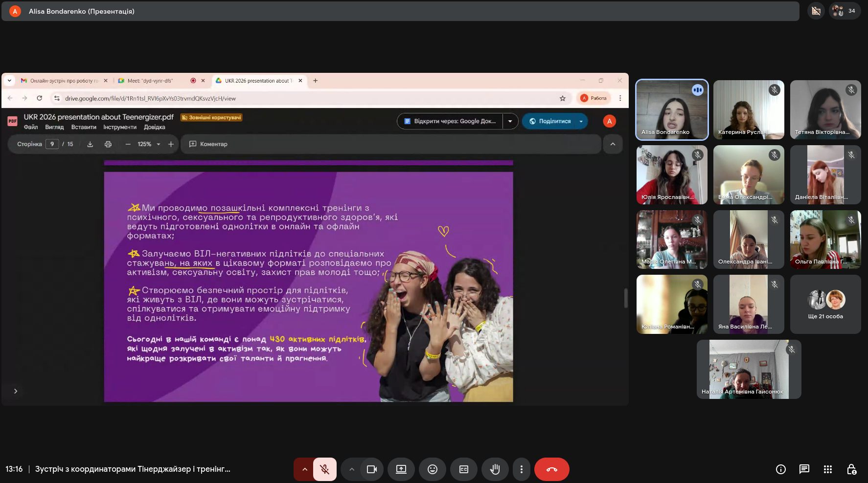Start screen presentation in Meet

pos(401,469)
